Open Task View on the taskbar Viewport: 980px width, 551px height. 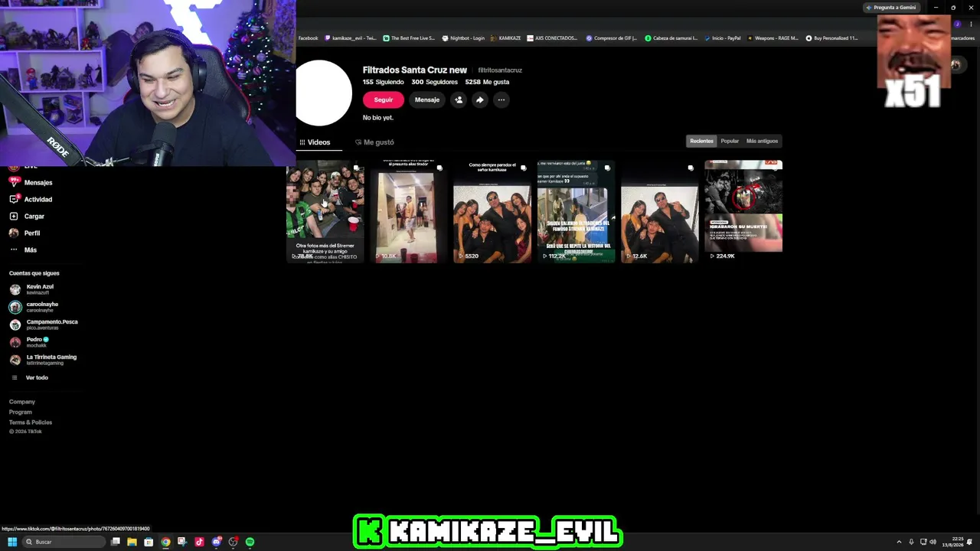click(116, 542)
